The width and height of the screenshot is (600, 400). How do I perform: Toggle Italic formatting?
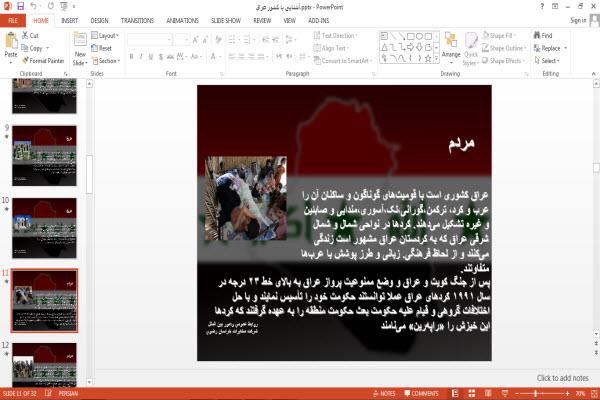(x=141, y=57)
